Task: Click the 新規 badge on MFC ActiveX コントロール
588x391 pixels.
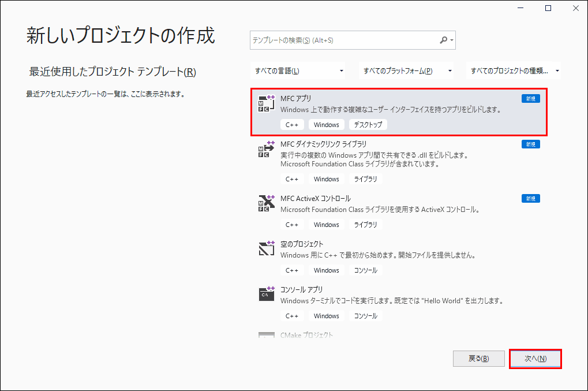Action: 531,199
